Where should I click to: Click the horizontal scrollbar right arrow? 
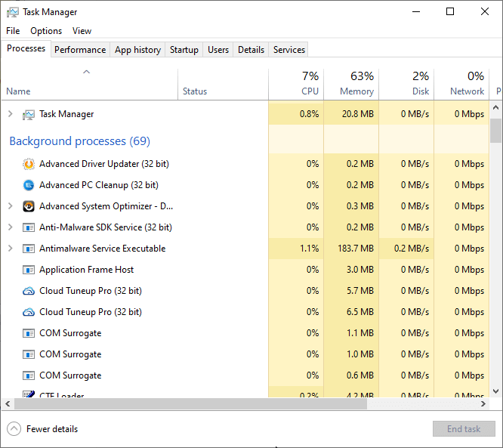[x=483, y=403]
